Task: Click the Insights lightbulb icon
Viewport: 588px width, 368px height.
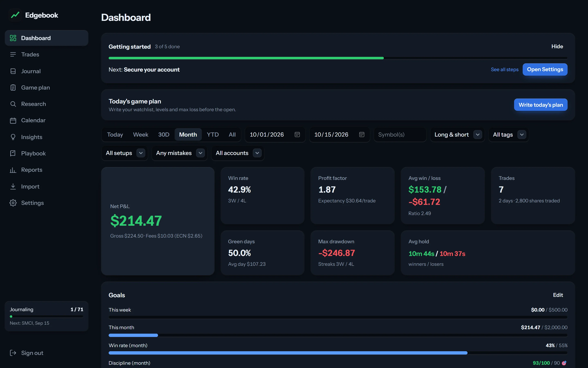Action: tap(13, 137)
